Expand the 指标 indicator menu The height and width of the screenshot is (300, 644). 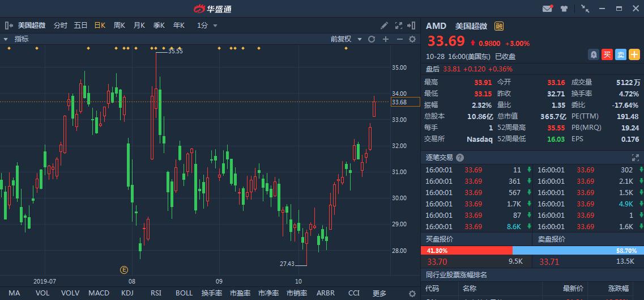point(16,39)
